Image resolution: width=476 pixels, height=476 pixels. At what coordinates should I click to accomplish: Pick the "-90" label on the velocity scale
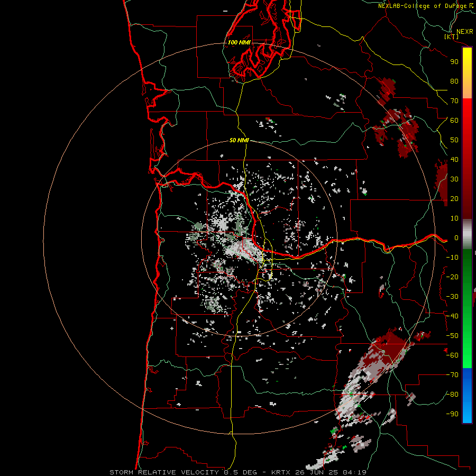452,414
